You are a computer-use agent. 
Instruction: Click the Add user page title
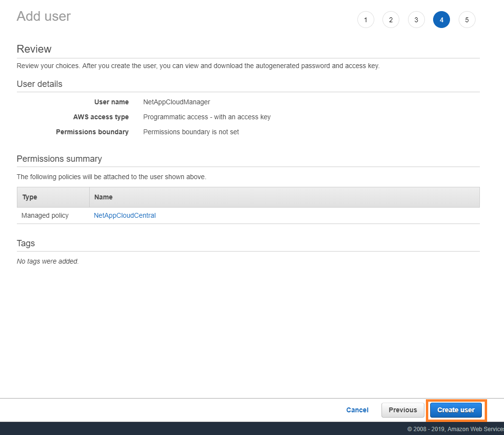pos(43,16)
